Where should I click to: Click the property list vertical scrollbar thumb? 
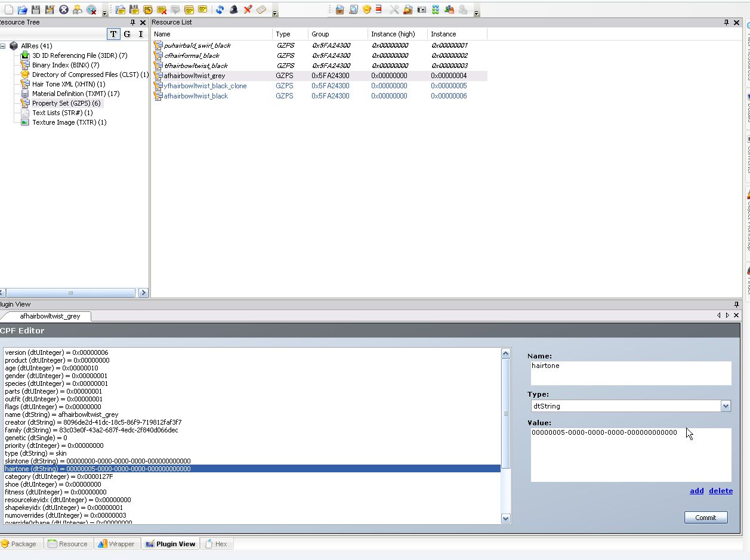click(506, 414)
